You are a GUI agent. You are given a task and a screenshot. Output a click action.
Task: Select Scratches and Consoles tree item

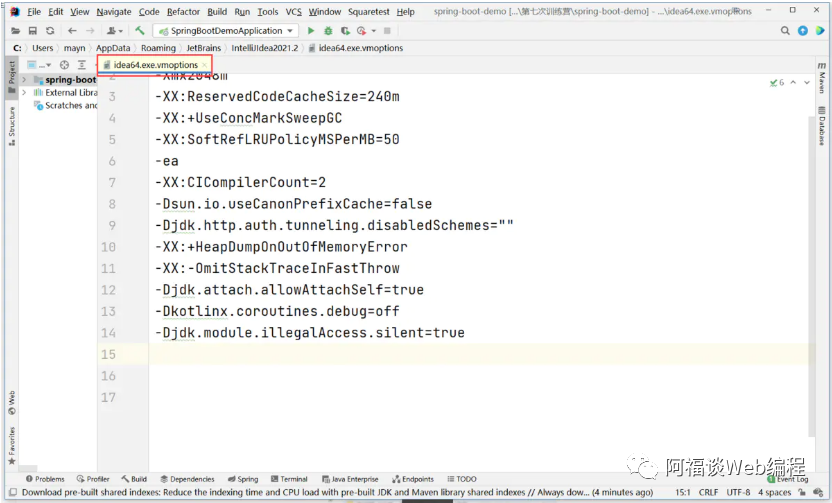point(65,105)
